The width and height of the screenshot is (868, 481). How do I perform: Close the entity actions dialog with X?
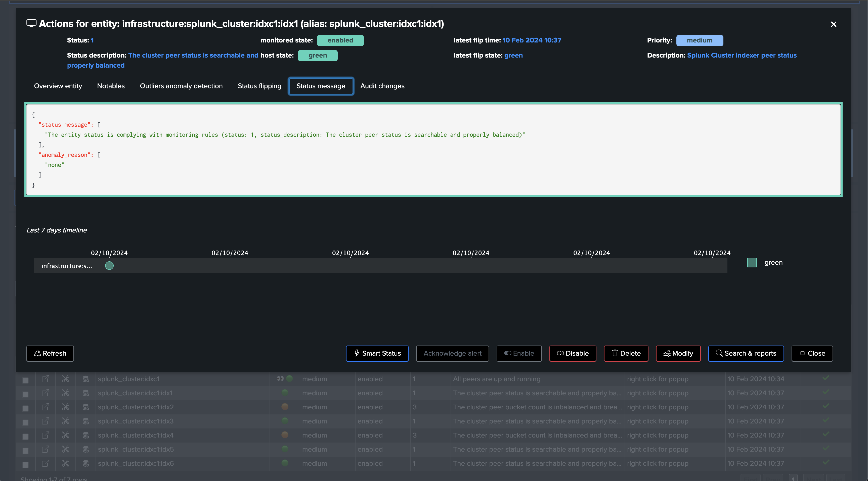pyautogui.click(x=834, y=24)
